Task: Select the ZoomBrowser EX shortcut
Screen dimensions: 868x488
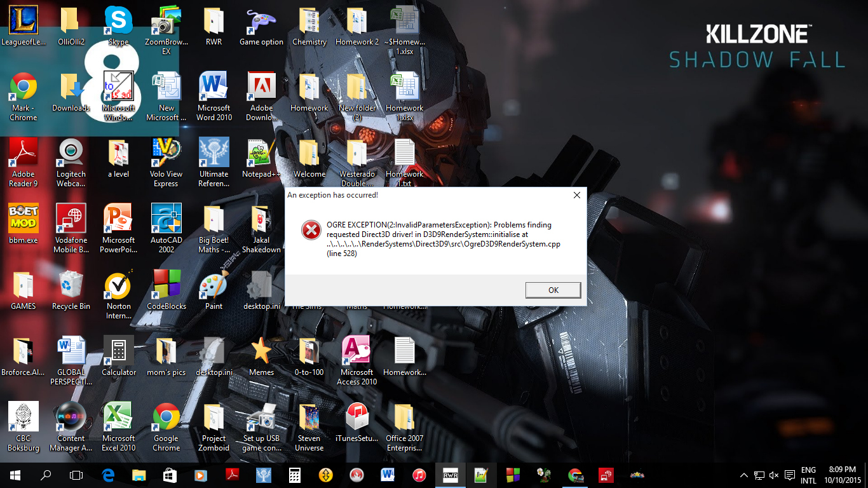Action: tap(166, 30)
